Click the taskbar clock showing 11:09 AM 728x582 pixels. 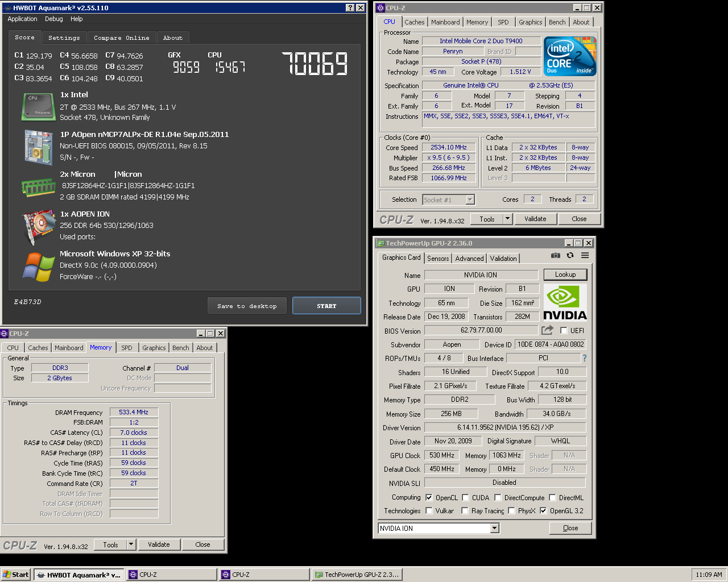point(709,575)
